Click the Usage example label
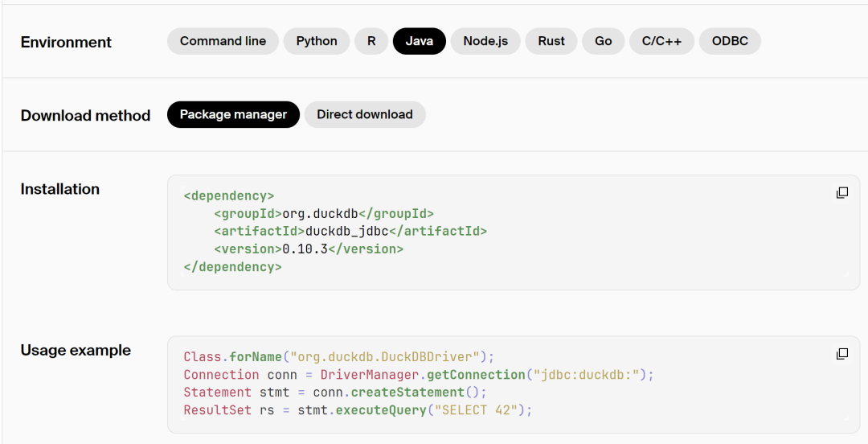The width and height of the screenshot is (868, 444). click(x=76, y=351)
